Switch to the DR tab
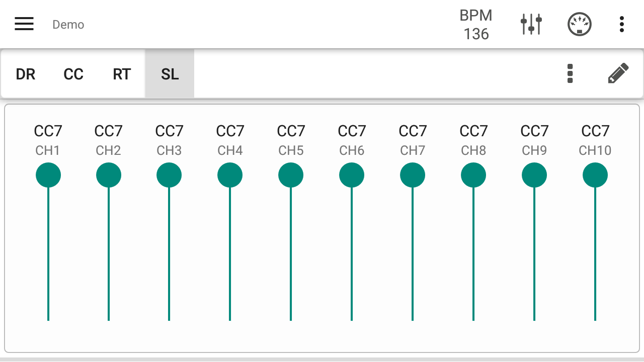 [26, 74]
